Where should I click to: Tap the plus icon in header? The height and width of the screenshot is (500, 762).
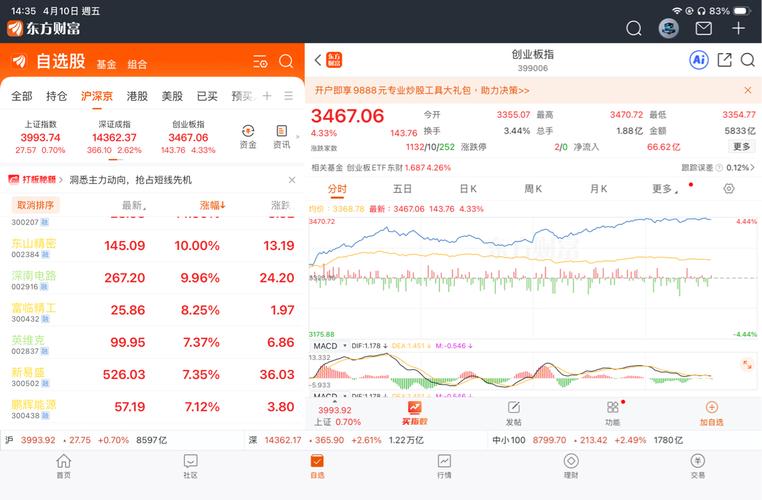pyautogui.click(x=738, y=28)
